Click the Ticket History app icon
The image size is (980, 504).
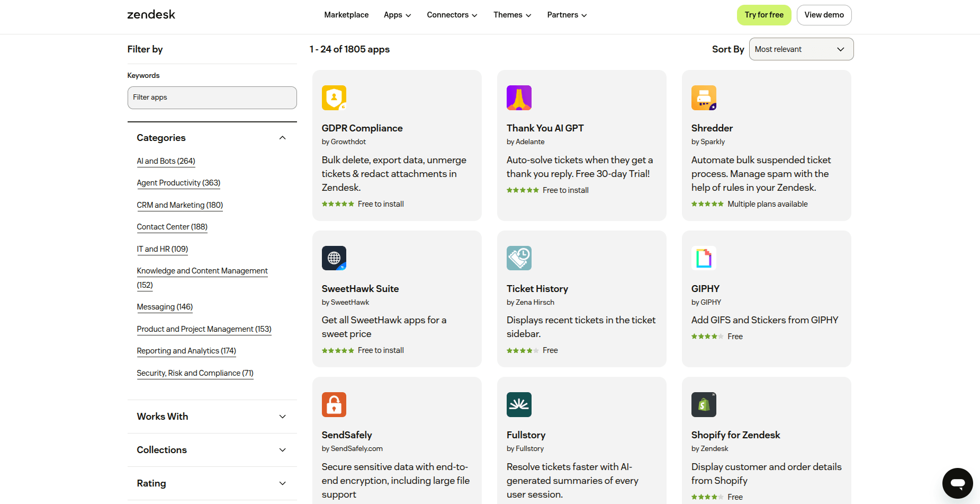(519, 258)
